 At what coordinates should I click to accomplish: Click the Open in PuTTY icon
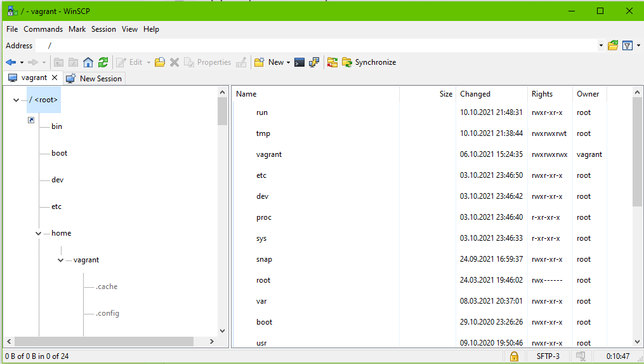(x=313, y=62)
